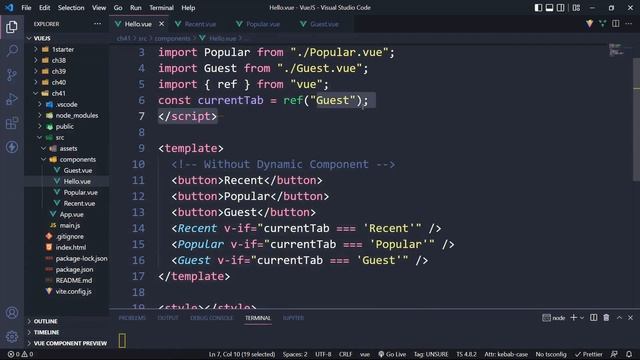Open the Manage gear icon
The width and height of the screenshot is (640, 360).
click(12, 337)
